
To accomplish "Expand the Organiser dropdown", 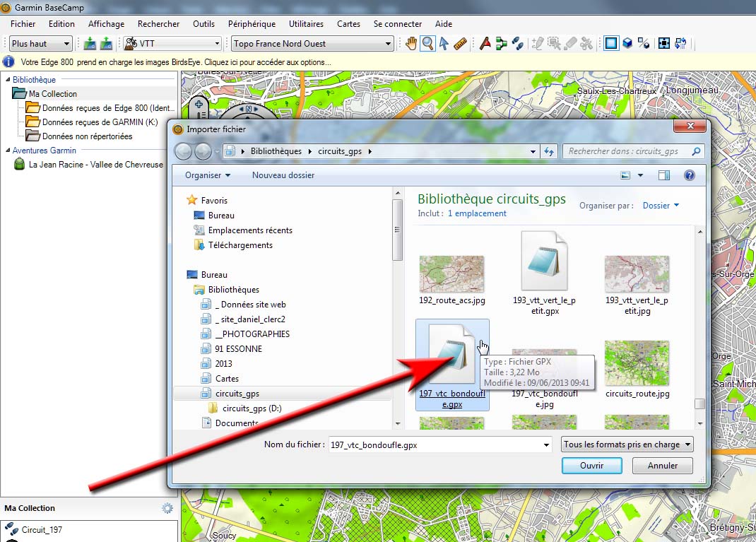I will [x=208, y=175].
